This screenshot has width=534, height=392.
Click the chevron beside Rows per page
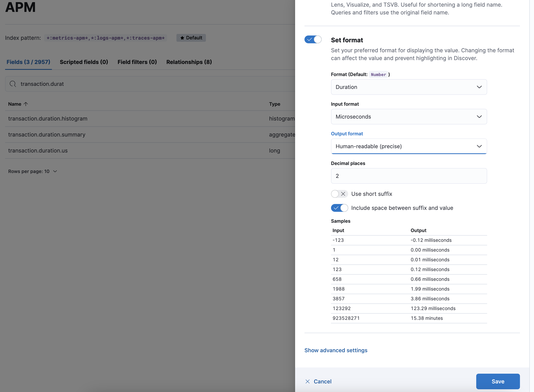coord(55,171)
